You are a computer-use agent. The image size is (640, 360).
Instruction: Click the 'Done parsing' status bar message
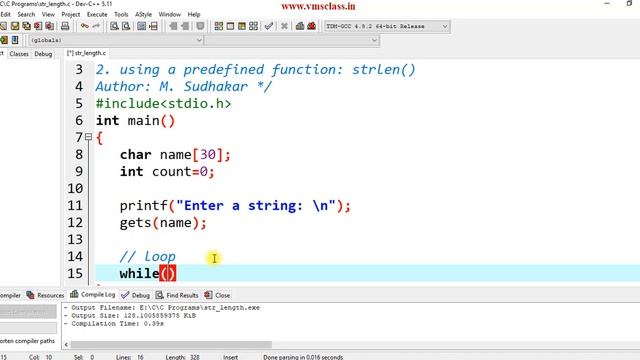[x=303, y=357]
